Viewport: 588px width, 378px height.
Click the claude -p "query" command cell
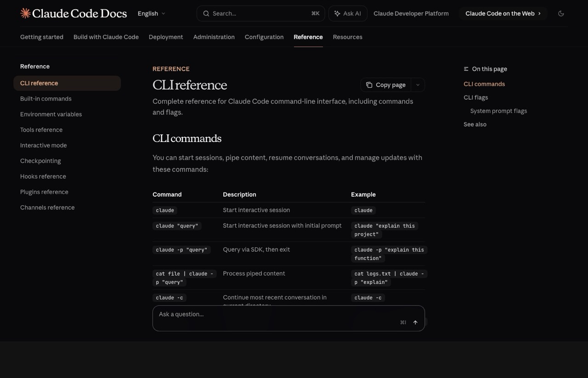[181, 250]
